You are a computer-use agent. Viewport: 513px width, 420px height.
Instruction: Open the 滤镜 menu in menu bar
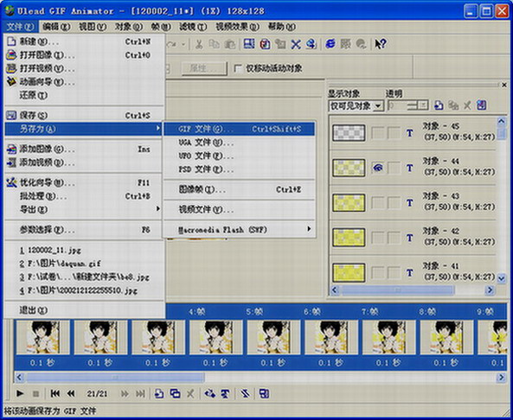coord(193,27)
